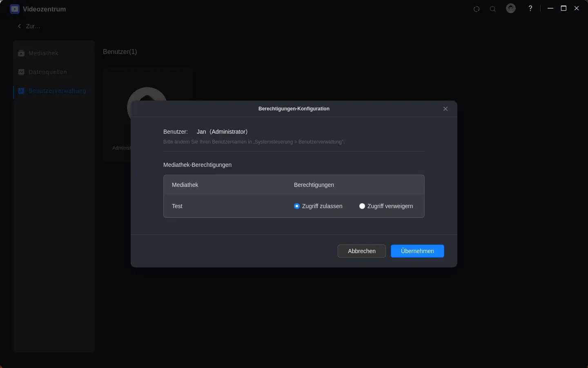Switch to the Benutzerverwaltung sidebar tab
The height and width of the screenshot is (368, 588).
[x=57, y=91]
